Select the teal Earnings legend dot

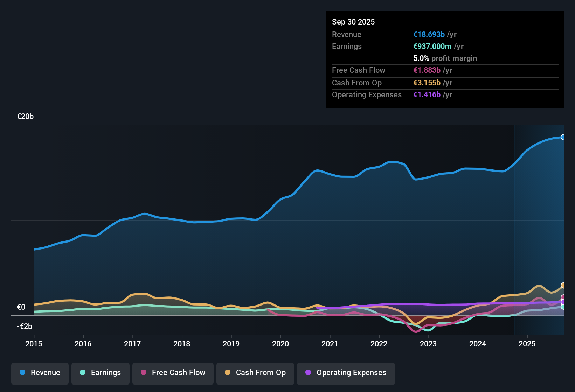pos(83,373)
